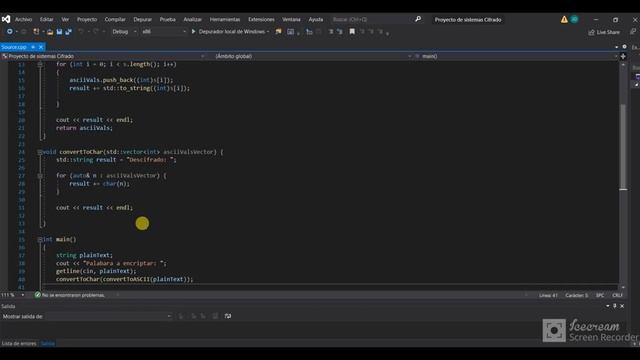Open the signed-in account avatar
This screenshot has width=640, height=360.
pos(574,19)
